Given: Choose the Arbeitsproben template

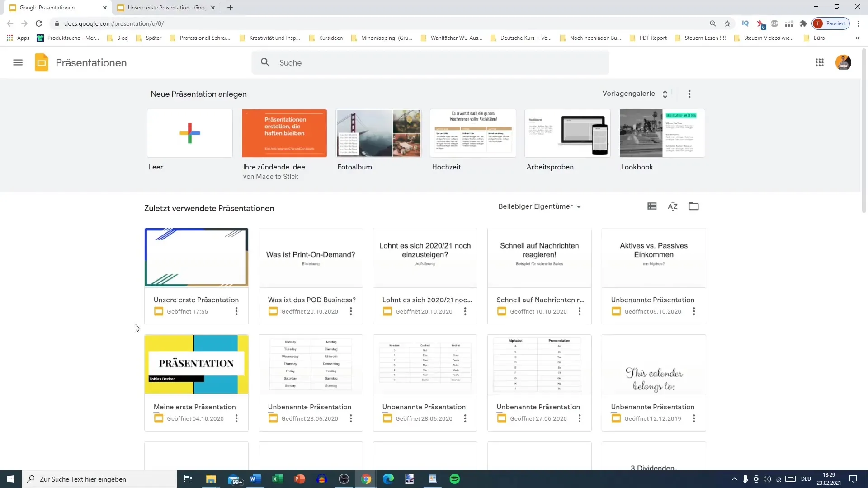Looking at the screenshot, I should point(567,133).
